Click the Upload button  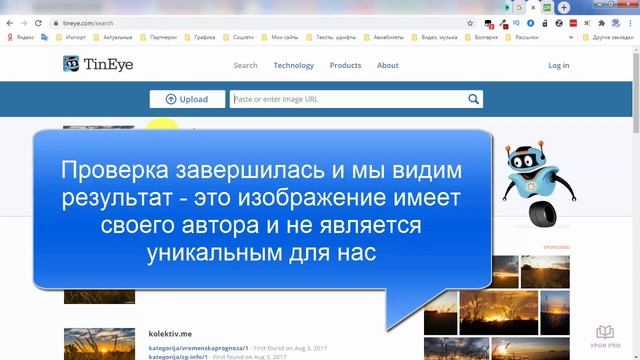click(187, 99)
